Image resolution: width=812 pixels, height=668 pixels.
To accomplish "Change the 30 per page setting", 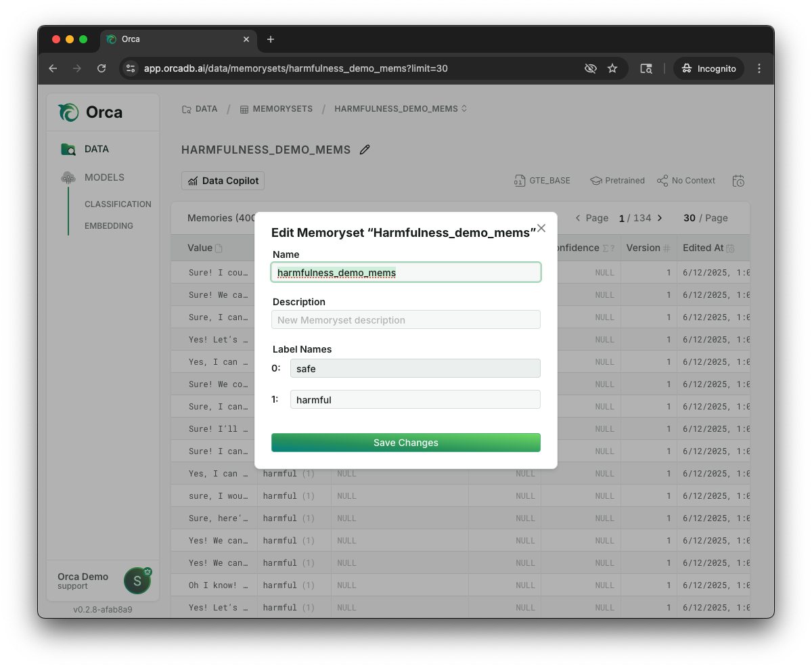I will [x=706, y=218].
